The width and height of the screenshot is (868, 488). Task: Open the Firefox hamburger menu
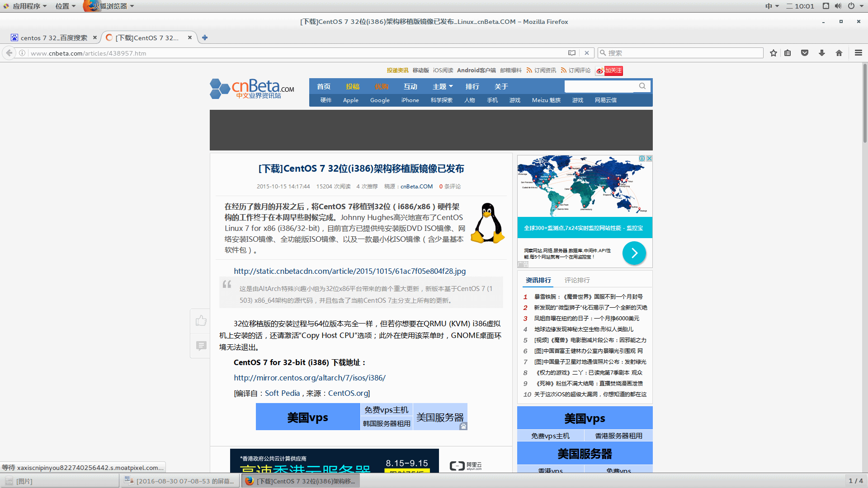pos(859,53)
